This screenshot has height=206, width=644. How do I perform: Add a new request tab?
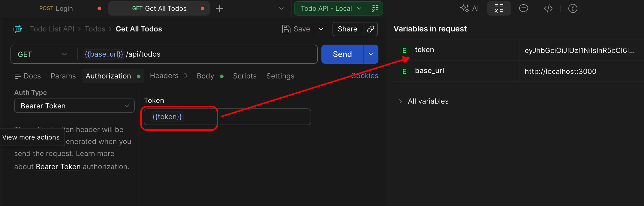point(219,8)
